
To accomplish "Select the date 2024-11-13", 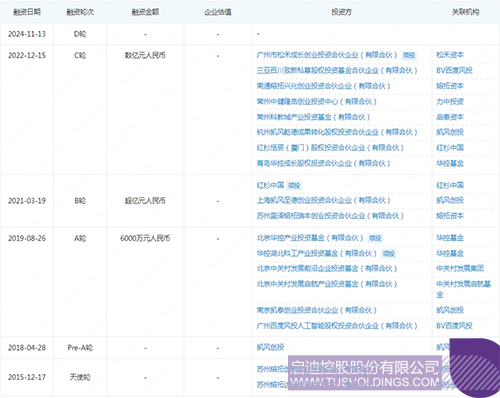I will (27, 34).
